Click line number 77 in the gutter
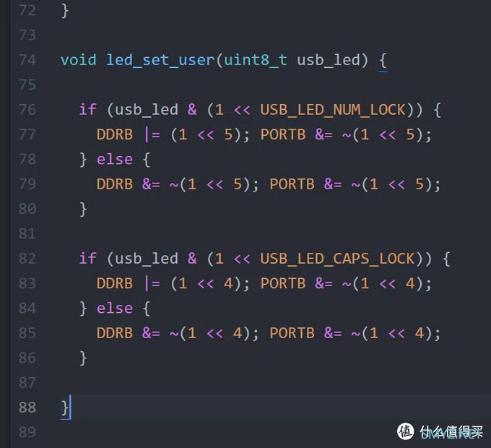491x448 pixels. tap(27, 134)
